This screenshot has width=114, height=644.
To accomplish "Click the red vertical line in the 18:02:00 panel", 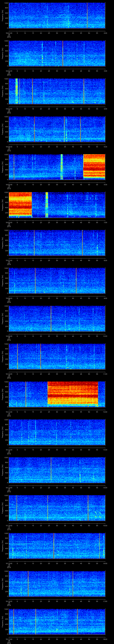I will click(63, 53).
